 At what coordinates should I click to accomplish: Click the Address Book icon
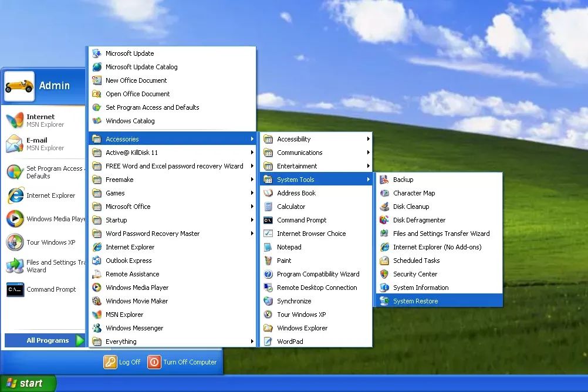[268, 193]
